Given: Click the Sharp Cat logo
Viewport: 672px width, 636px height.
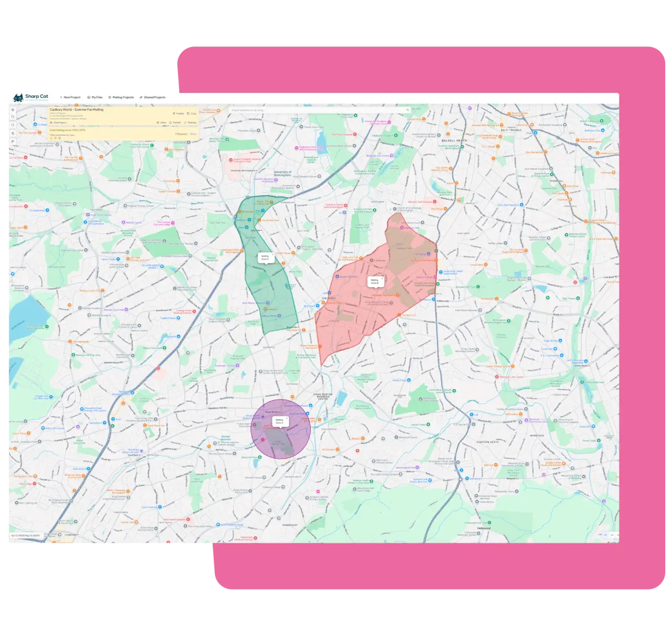Looking at the screenshot, I should pyautogui.click(x=31, y=97).
